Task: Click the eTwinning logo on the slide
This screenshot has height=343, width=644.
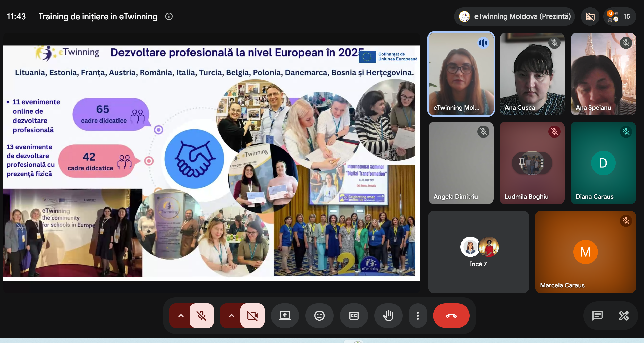Action: tap(67, 53)
